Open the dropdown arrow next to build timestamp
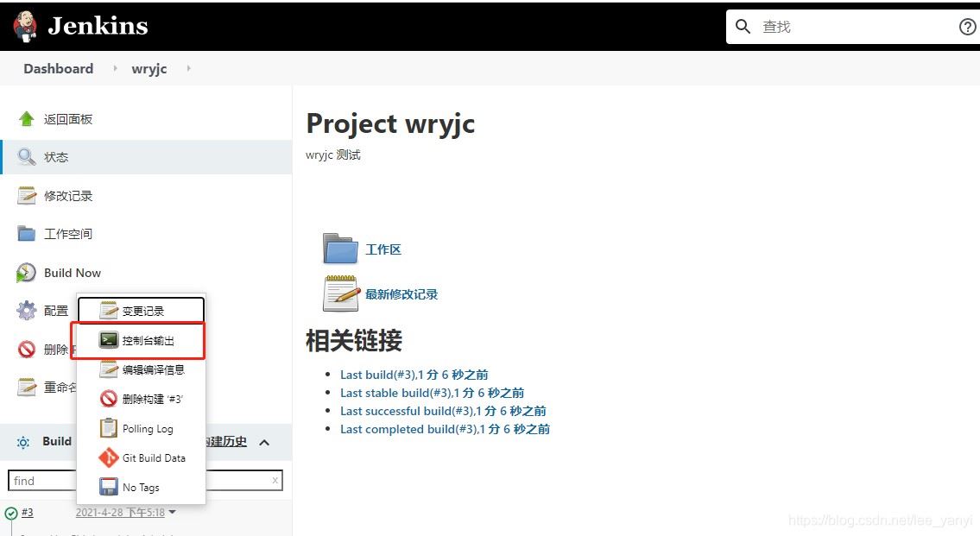 click(x=173, y=513)
